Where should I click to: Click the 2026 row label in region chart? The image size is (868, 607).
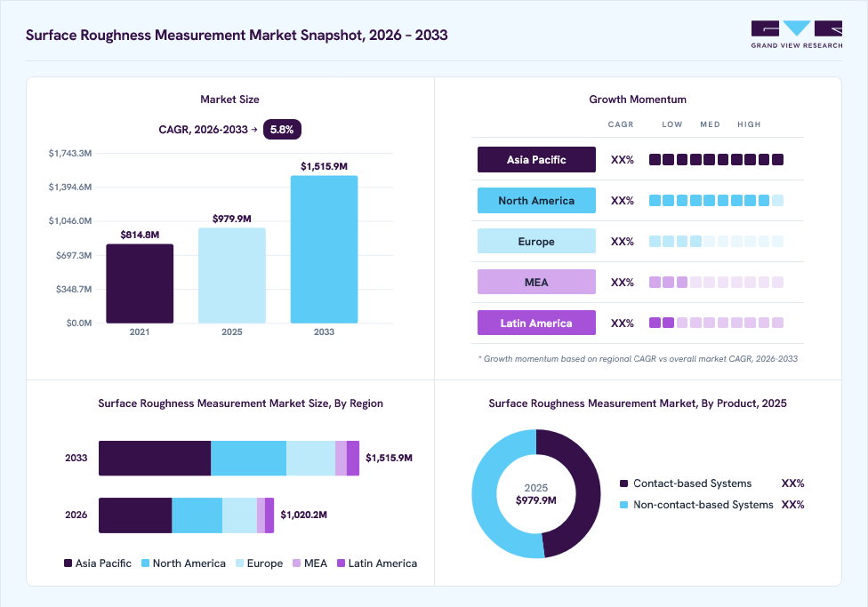pos(76,515)
